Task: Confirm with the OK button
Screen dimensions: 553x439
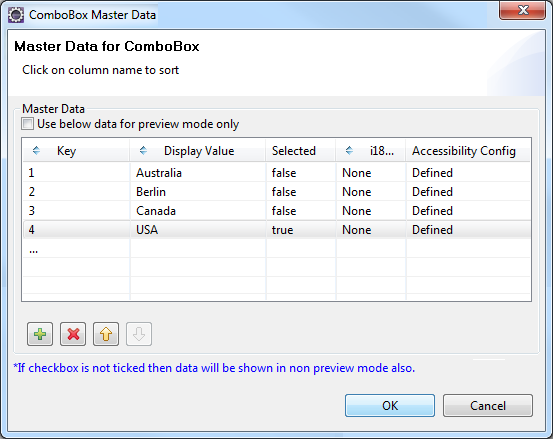Action: click(x=390, y=406)
